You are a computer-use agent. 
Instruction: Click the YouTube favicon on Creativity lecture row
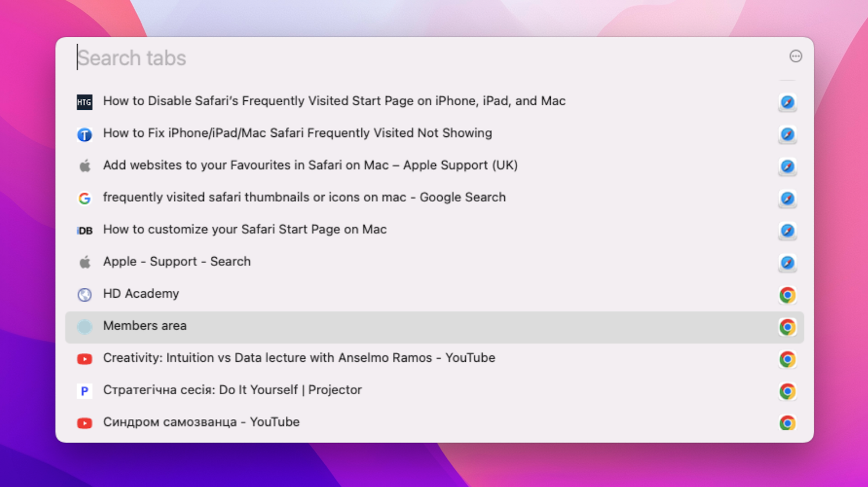(x=85, y=359)
